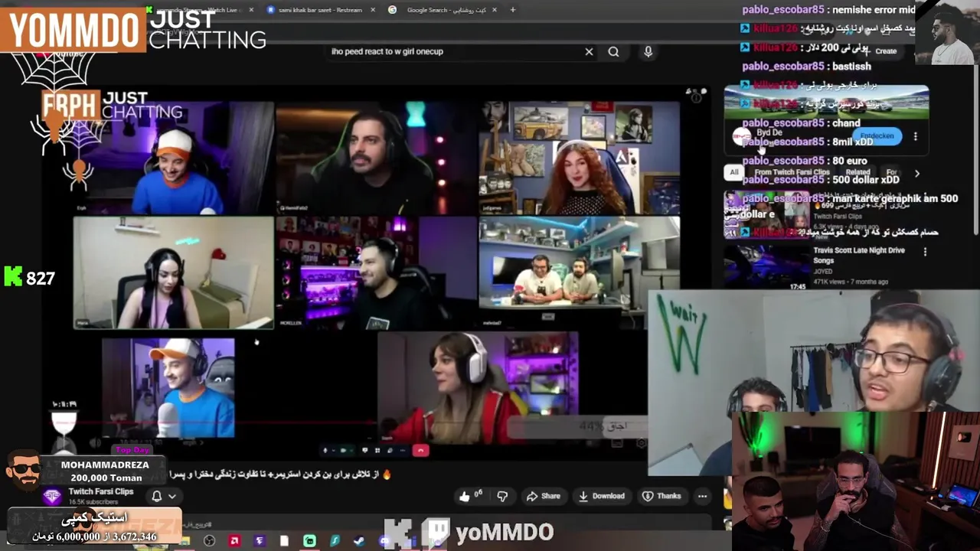Open the Twitch Farsi Clips channel name

click(x=101, y=491)
